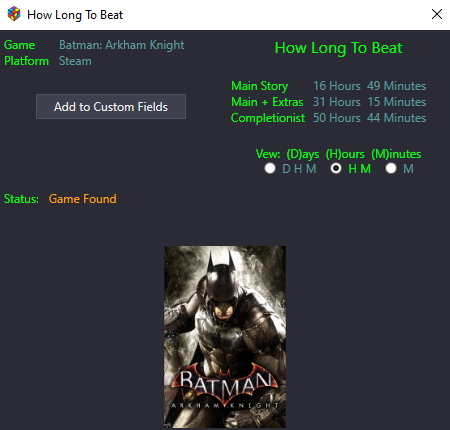Click the colorful cube app icon in title bar

[x=14, y=14]
